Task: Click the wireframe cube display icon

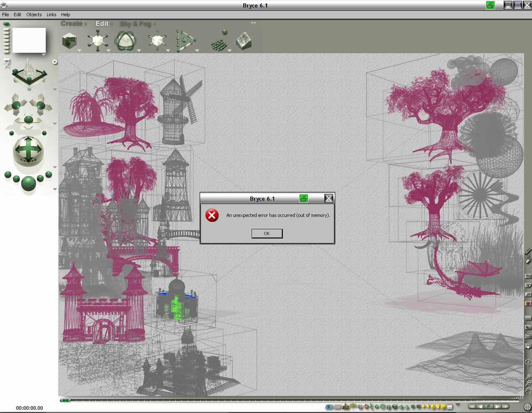Action: point(529,362)
